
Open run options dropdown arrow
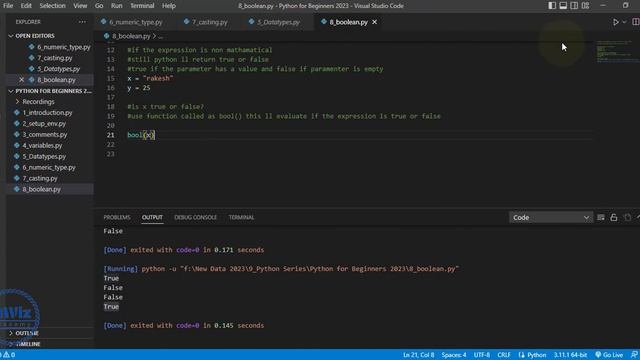624,22
